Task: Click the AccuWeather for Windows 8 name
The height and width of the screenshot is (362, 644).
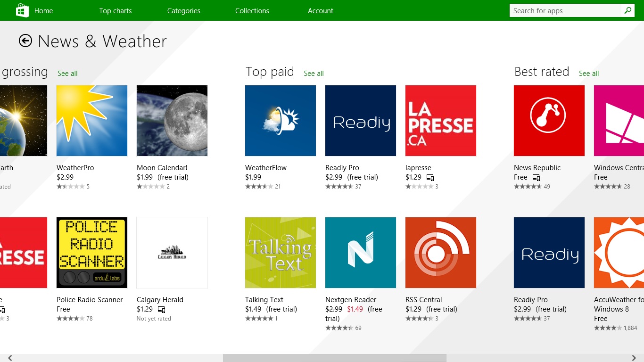Action: (619, 304)
